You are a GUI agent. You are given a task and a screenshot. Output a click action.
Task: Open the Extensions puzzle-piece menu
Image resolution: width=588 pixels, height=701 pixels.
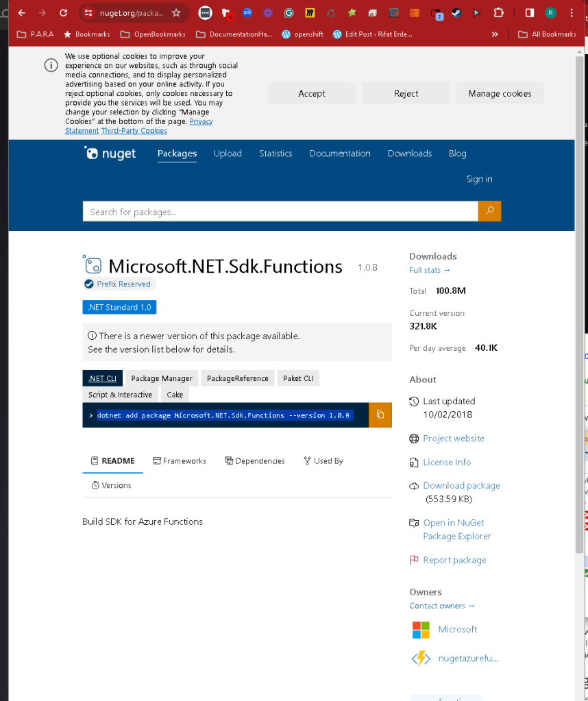coord(499,13)
